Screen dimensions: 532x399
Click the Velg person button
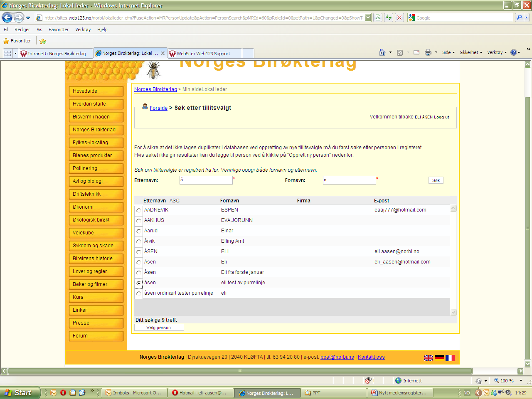pyautogui.click(x=158, y=328)
